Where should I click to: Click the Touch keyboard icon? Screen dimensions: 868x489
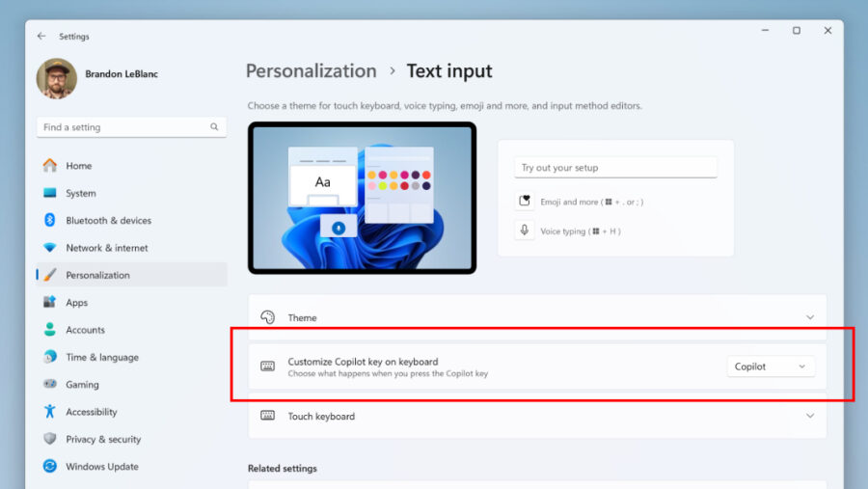coord(268,416)
